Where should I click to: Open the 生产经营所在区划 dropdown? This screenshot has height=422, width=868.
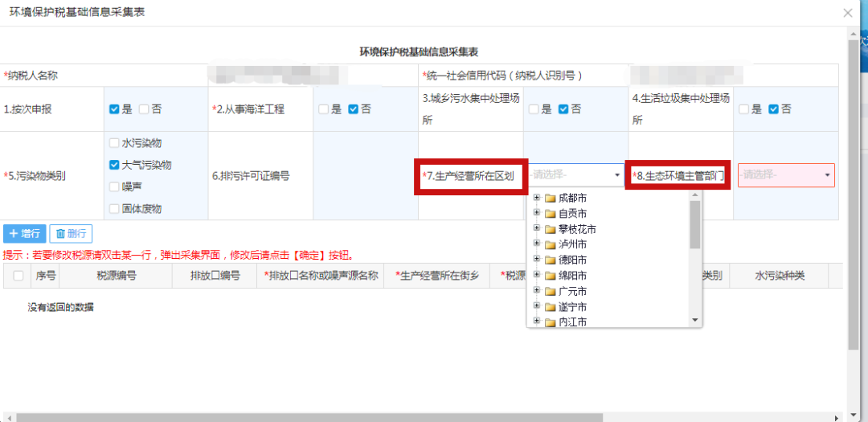[576, 175]
